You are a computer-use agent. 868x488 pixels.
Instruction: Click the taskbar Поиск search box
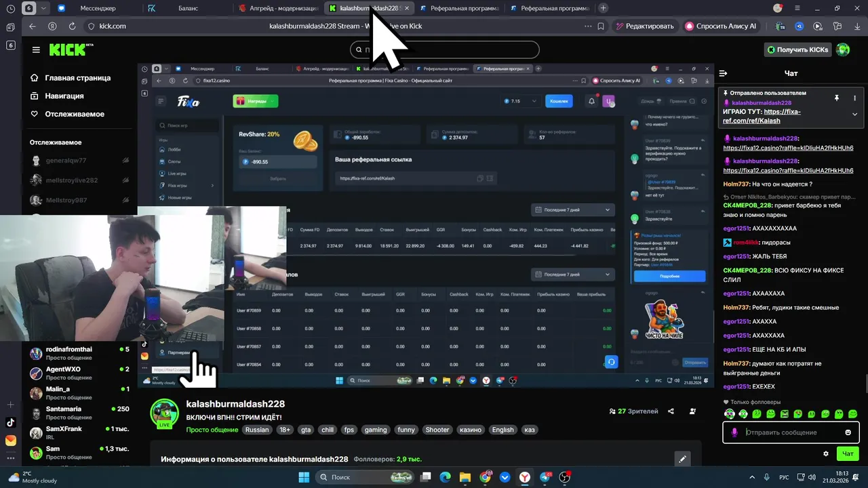(x=365, y=477)
